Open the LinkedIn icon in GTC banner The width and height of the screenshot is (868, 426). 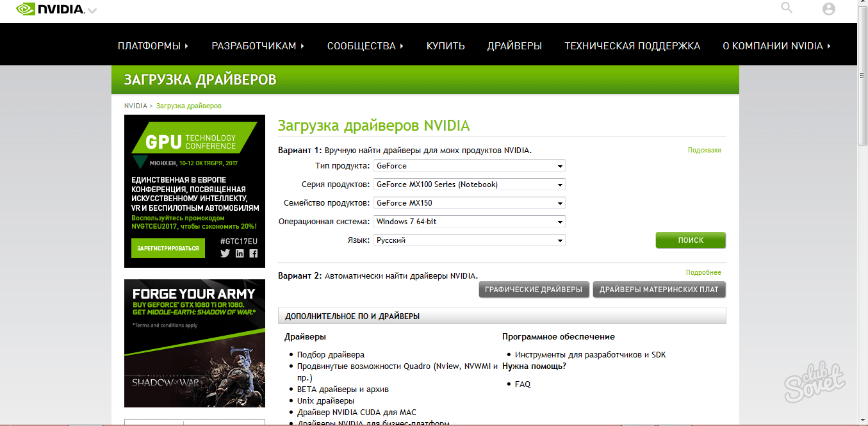click(x=240, y=253)
